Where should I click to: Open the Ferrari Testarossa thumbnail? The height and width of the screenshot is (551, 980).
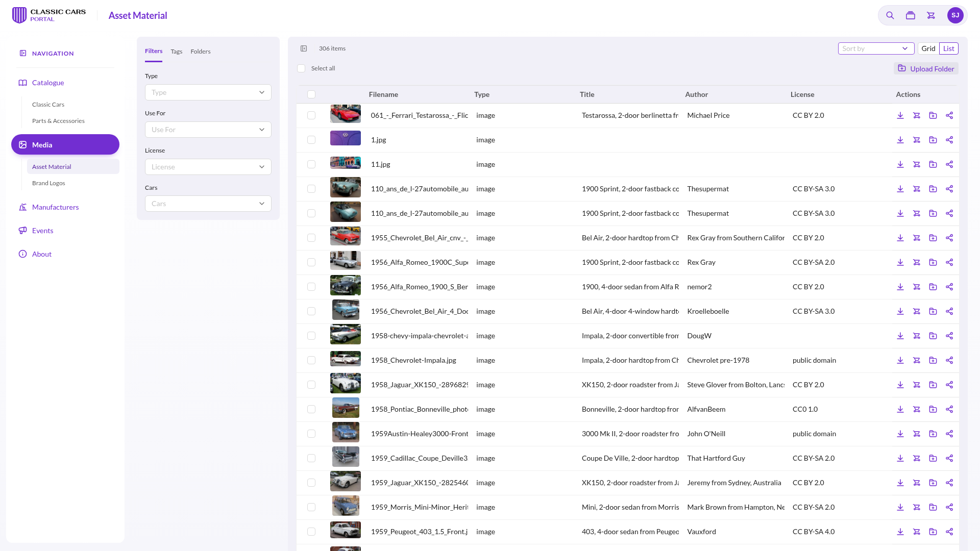click(x=346, y=114)
